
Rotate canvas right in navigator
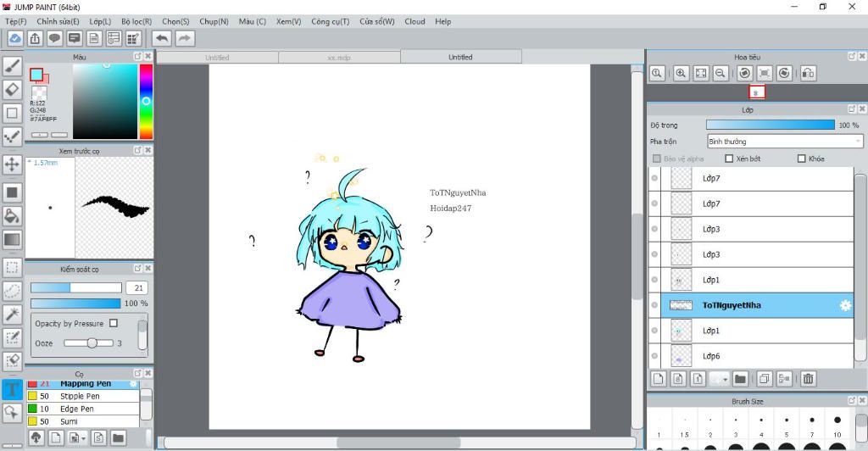[784, 73]
